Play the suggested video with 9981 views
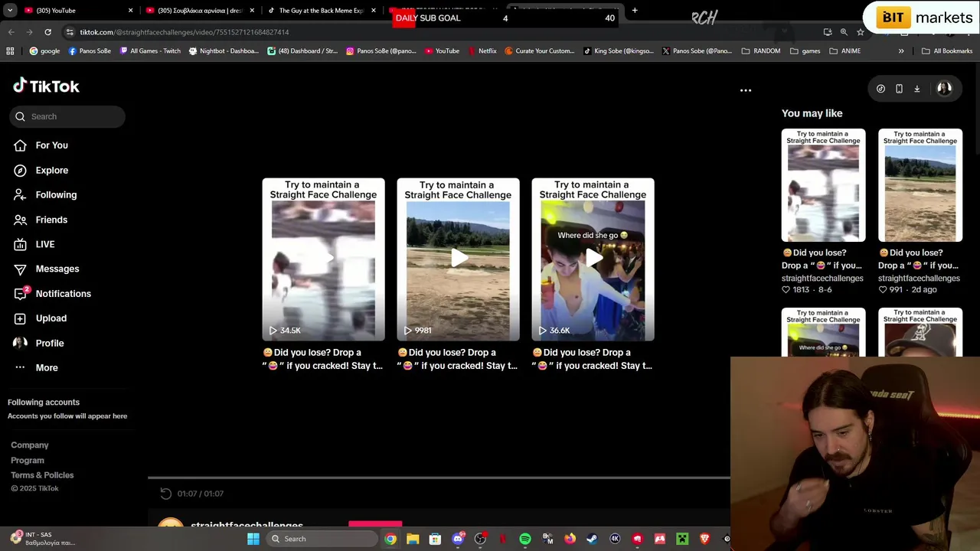This screenshot has height=551, width=980. [x=458, y=259]
